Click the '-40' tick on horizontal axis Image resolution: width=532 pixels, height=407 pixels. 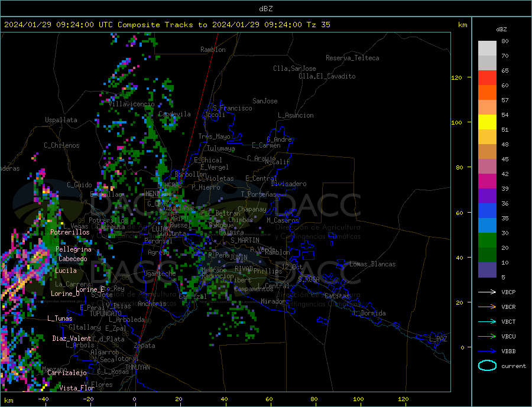click(43, 399)
